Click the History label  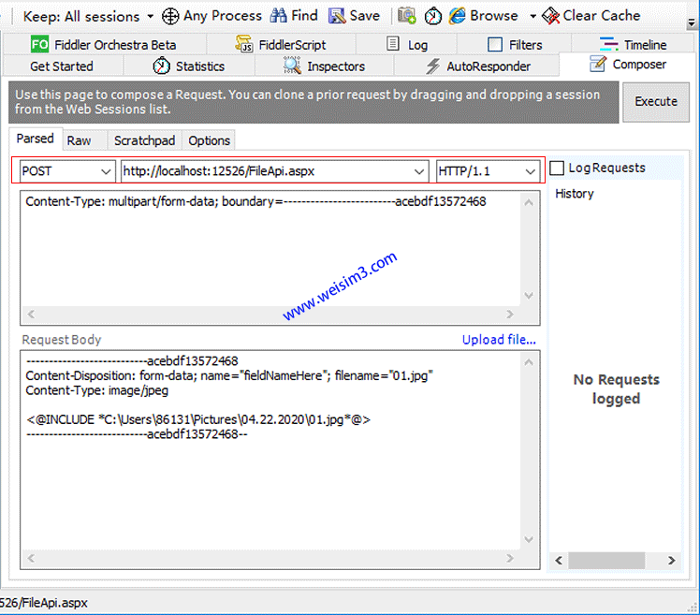click(574, 194)
